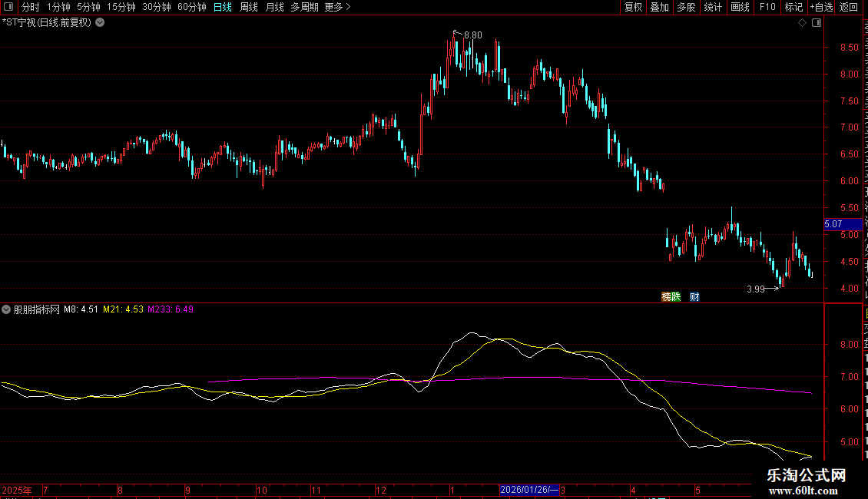Click the 财 financial marker on chart

pyautogui.click(x=694, y=297)
